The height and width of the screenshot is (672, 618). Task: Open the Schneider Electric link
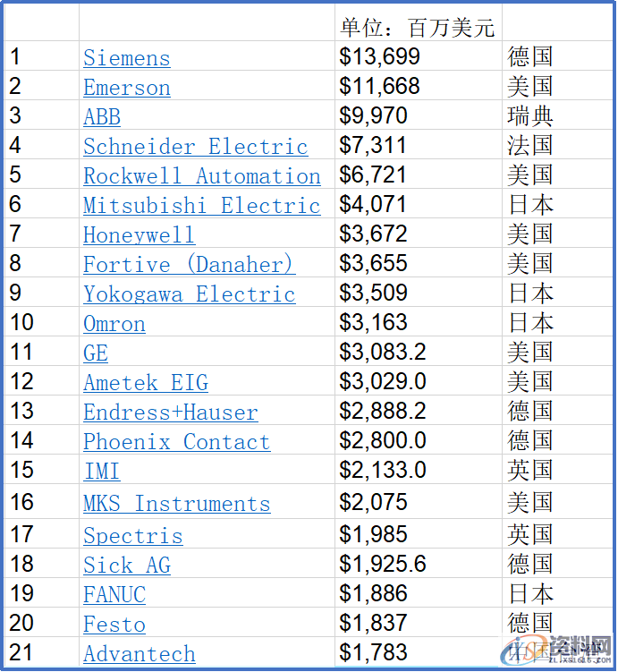click(195, 147)
